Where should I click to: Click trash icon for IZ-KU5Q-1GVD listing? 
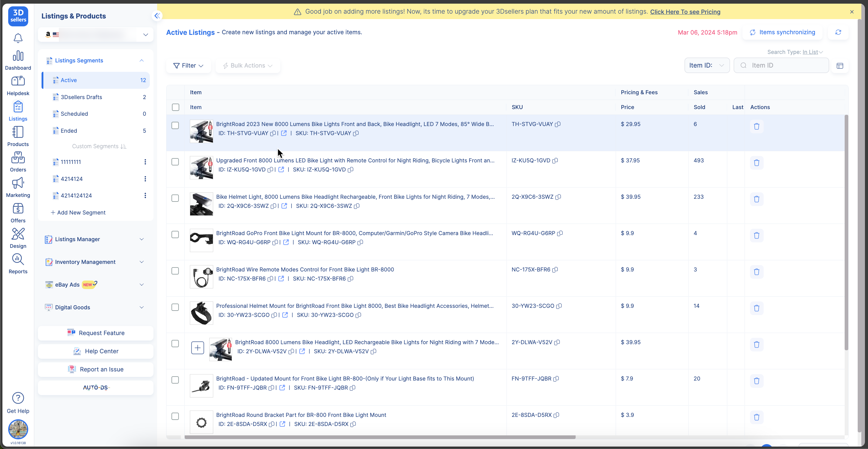click(x=756, y=163)
